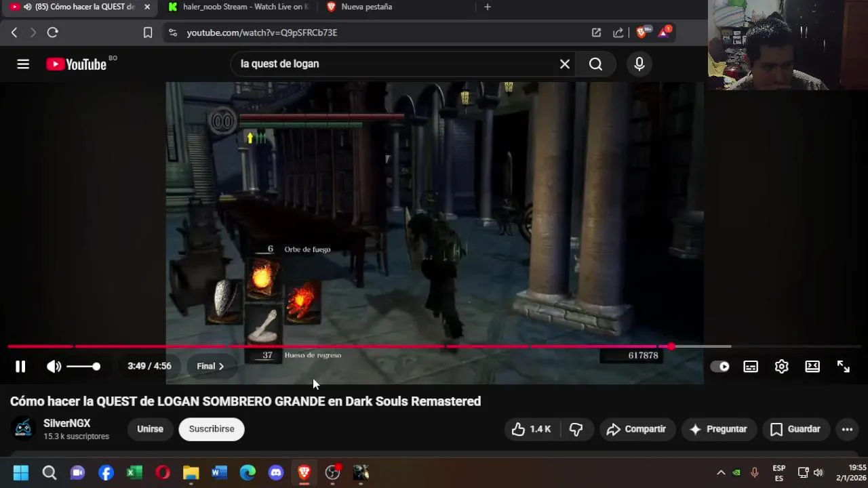Open Word from the taskbar

tap(219, 472)
